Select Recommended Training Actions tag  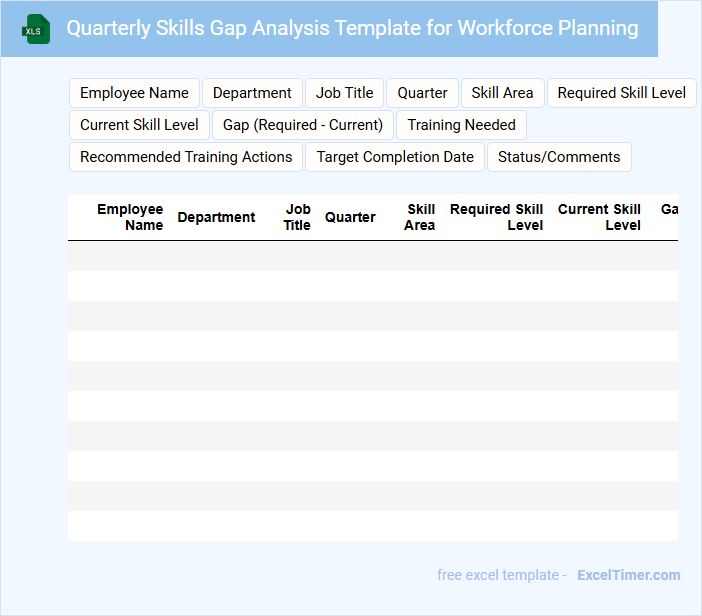(186, 157)
